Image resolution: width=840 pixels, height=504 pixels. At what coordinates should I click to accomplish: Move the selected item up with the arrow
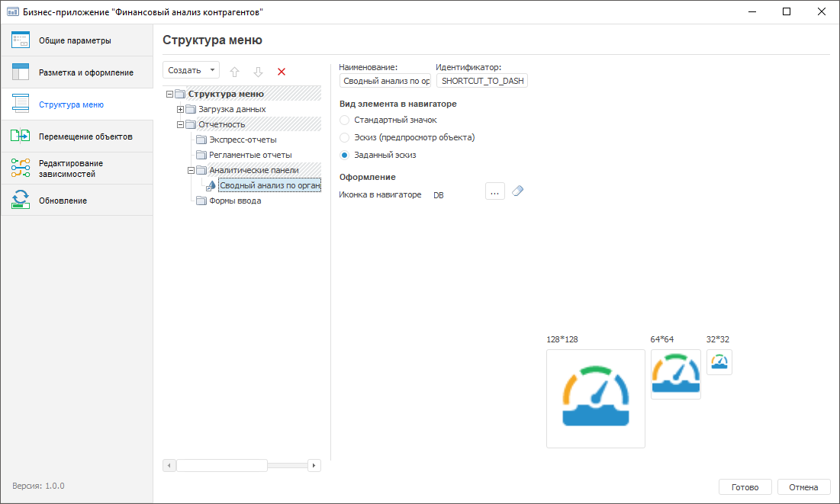pyautogui.click(x=234, y=72)
